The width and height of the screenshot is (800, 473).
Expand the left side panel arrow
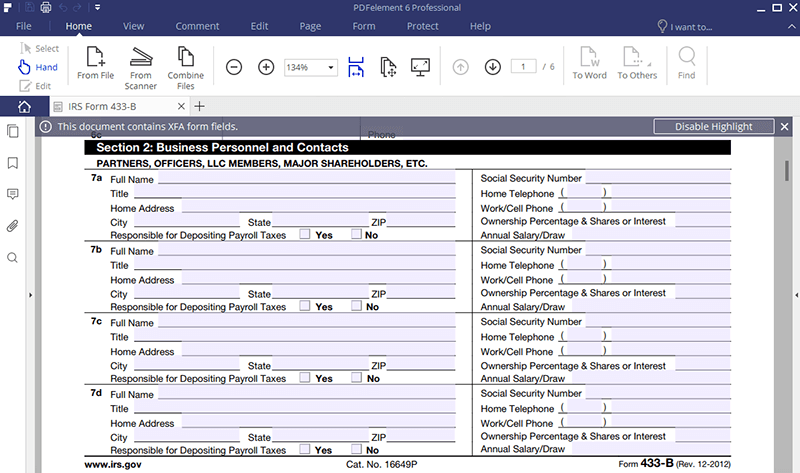(30, 295)
